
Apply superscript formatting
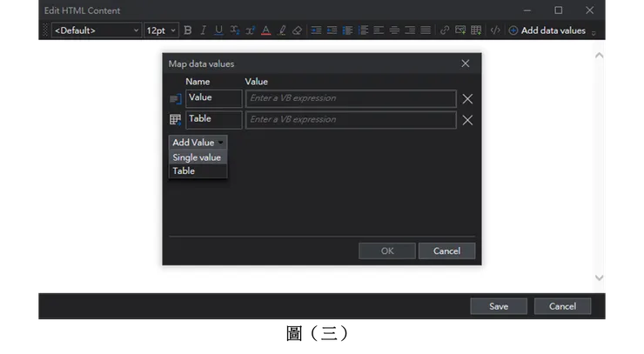250,30
